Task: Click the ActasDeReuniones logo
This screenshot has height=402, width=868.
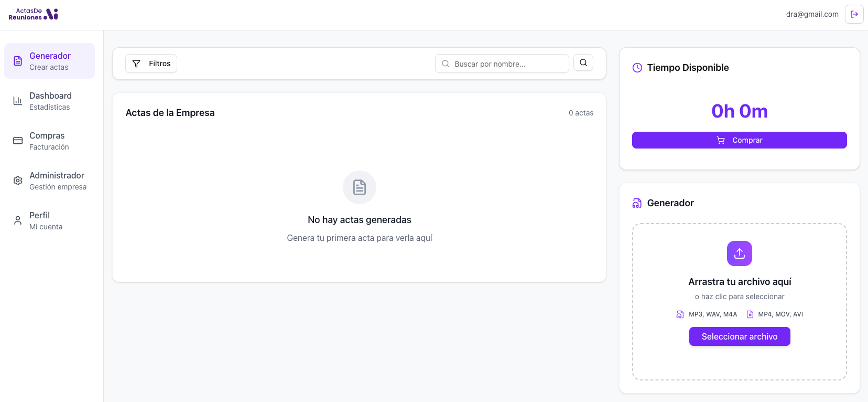Action: [34, 14]
